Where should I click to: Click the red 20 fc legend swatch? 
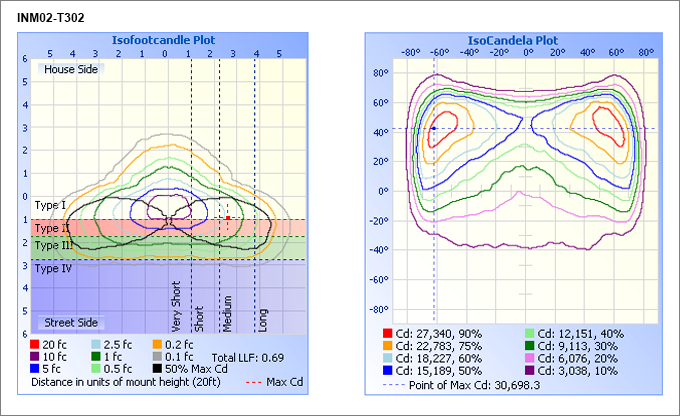point(36,345)
